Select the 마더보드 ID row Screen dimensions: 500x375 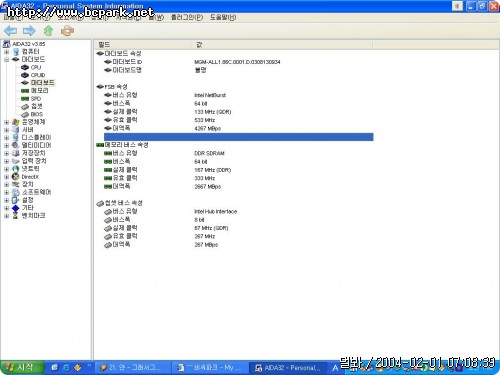tap(239, 62)
